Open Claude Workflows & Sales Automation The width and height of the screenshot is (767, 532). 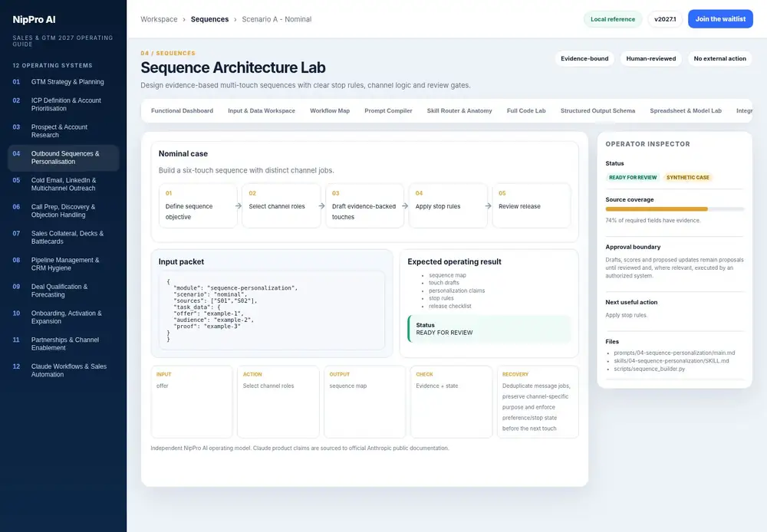tap(63, 370)
